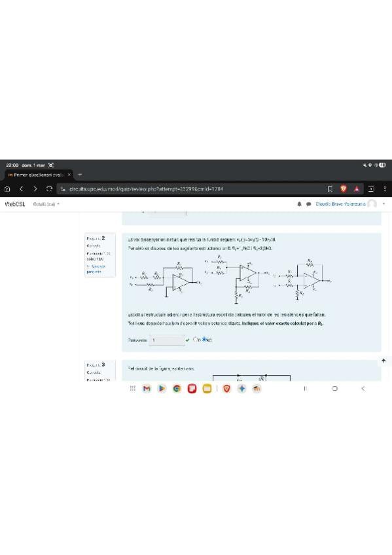Screen dimensions: 392x555
Task: Open the user account menu arrow
Action: (x=384, y=204)
